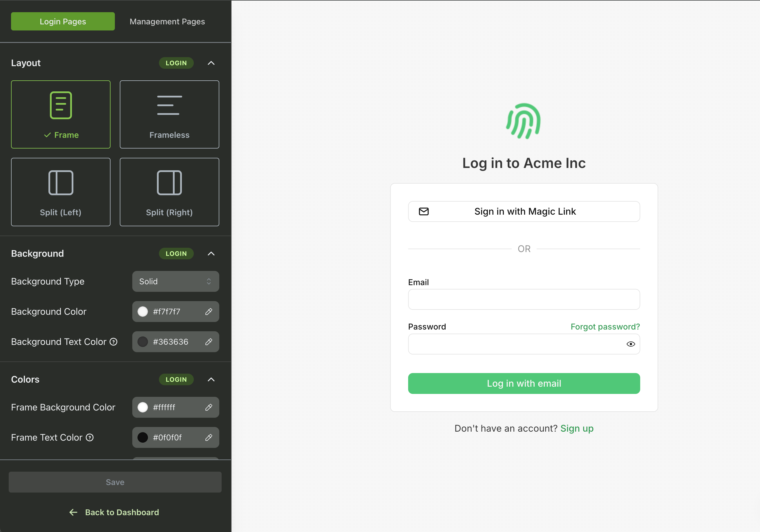Focus the Password input field
The width and height of the screenshot is (760, 532).
524,344
